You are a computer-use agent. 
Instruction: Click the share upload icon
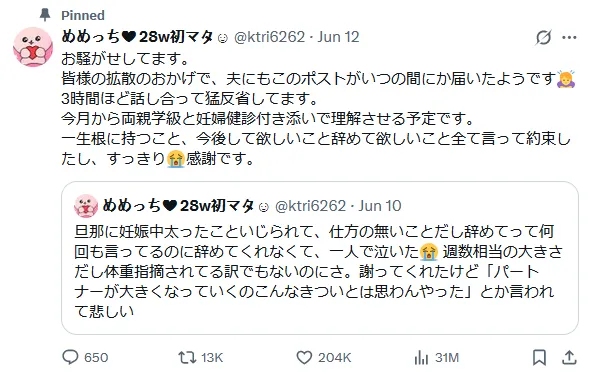pos(569,357)
